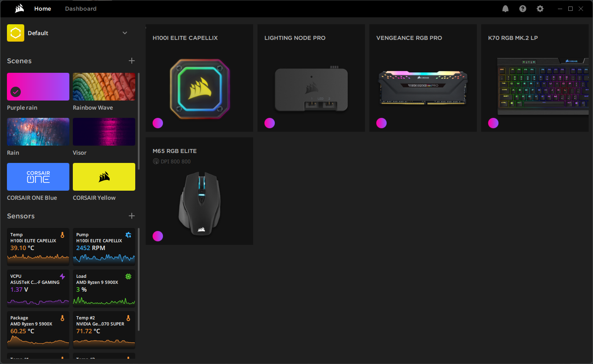This screenshot has height=364, width=593.
Task: Click the H100I ELITE CAPELLIX title
Action: click(x=185, y=38)
